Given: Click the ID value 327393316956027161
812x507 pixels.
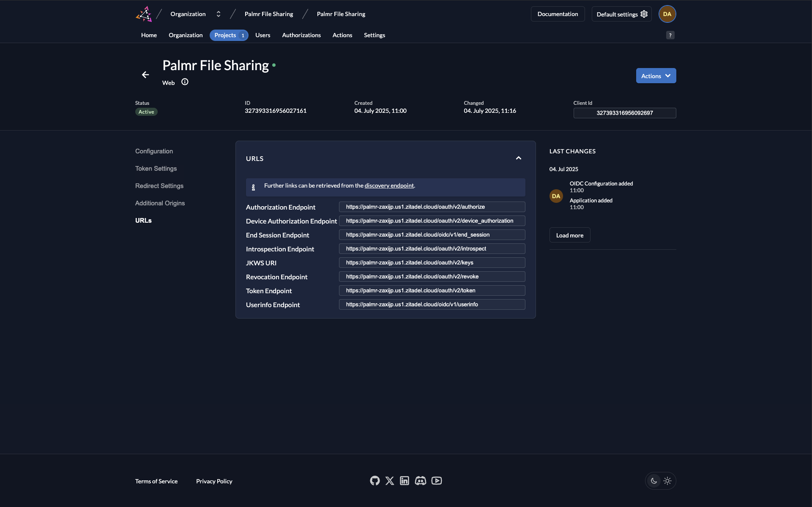Looking at the screenshot, I should point(276,111).
